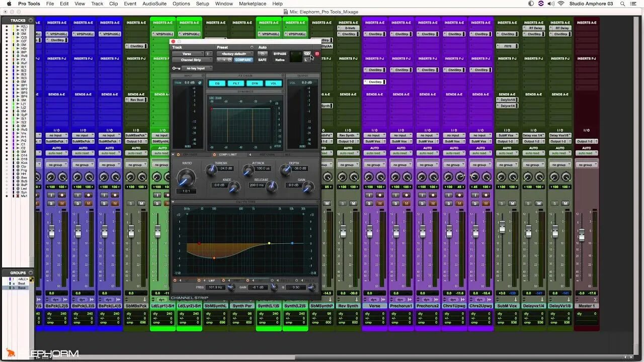This screenshot has width=644, height=362.
Task: Click the ATTACK knob
Action: point(248,171)
